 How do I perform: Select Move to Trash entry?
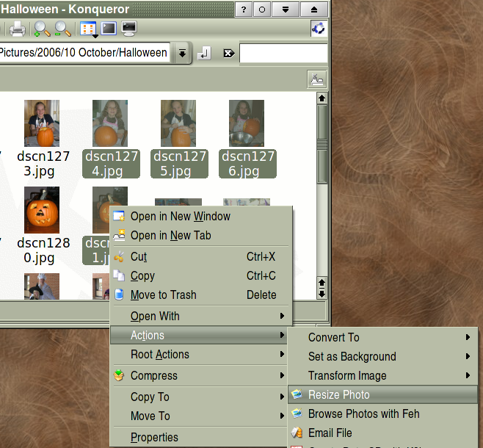point(201,295)
